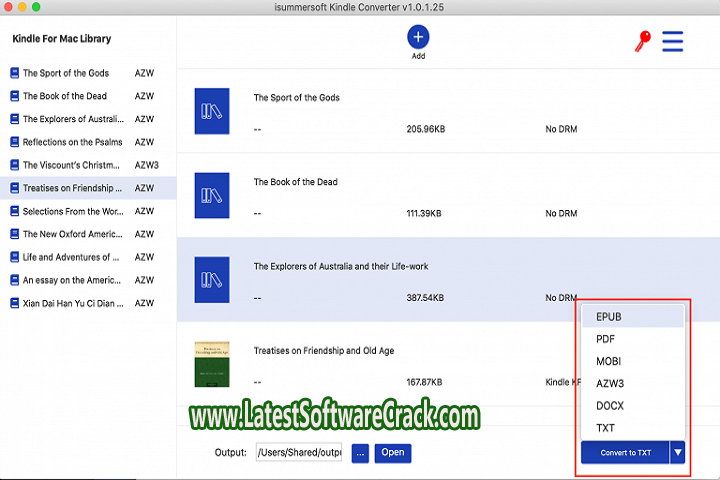Pick DOCX from format dropdown list

(608, 405)
